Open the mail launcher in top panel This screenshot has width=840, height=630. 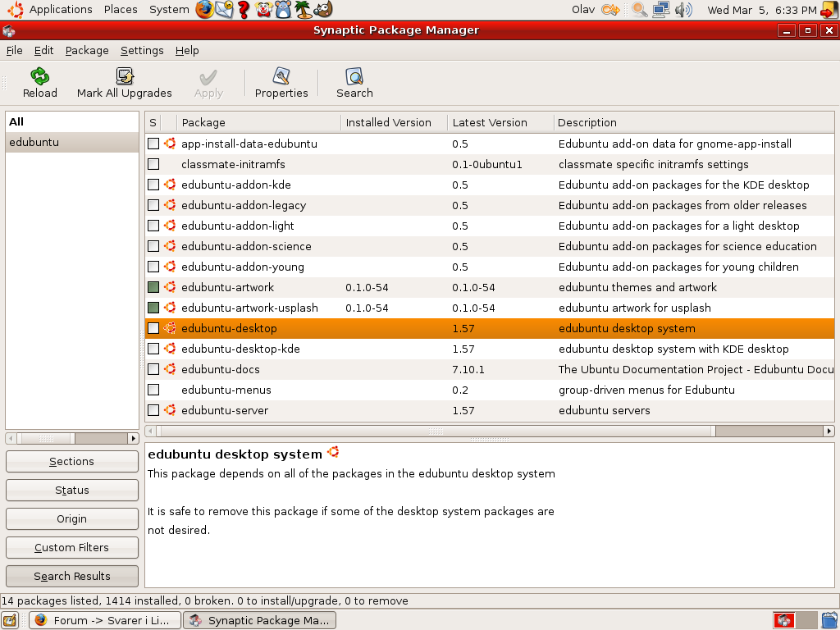(225, 10)
